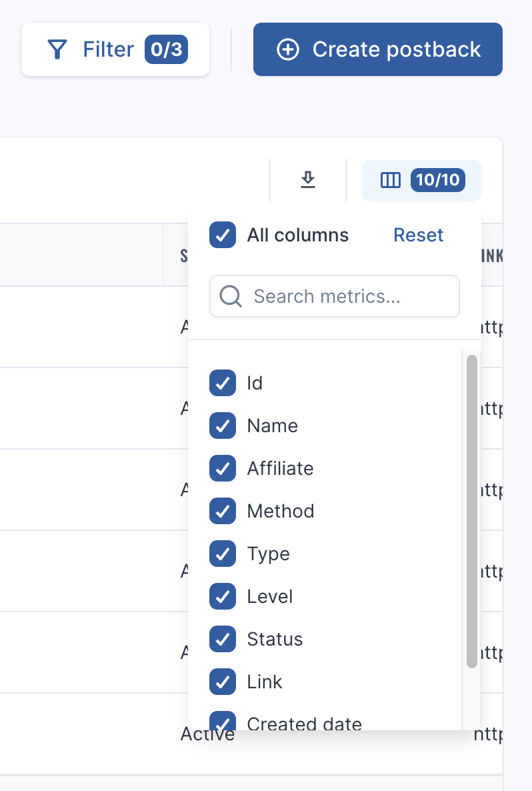Click the Active status cell
This screenshot has width=532, height=791.
coord(208,734)
